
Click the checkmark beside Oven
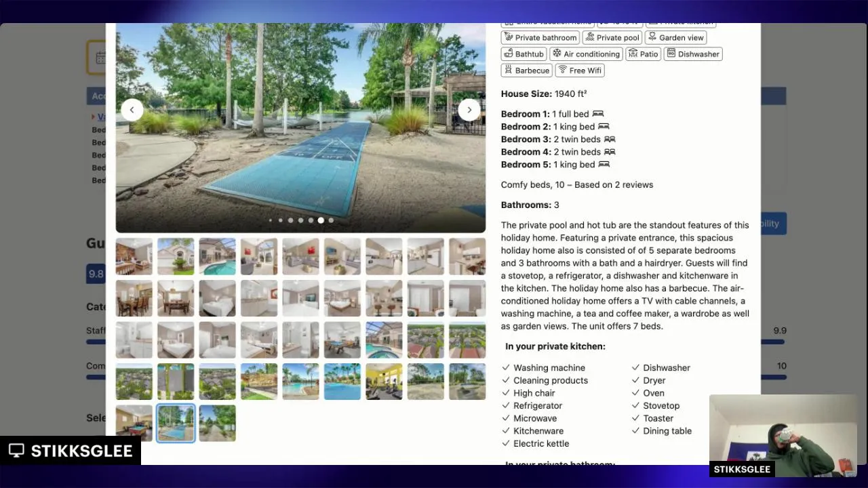tap(635, 392)
